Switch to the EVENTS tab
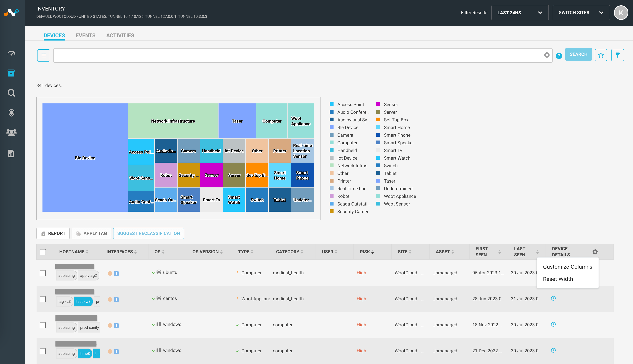Image resolution: width=633 pixels, height=364 pixels. (x=85, y=35)
